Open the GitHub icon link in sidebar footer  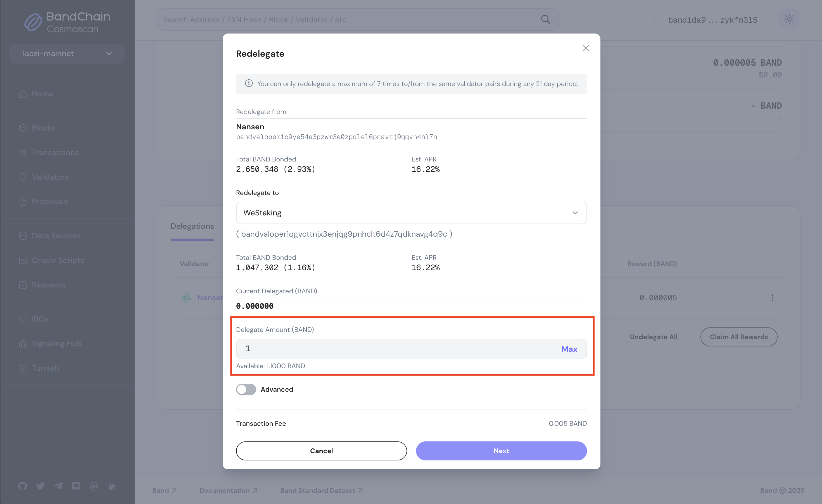(x=22, y=486)
